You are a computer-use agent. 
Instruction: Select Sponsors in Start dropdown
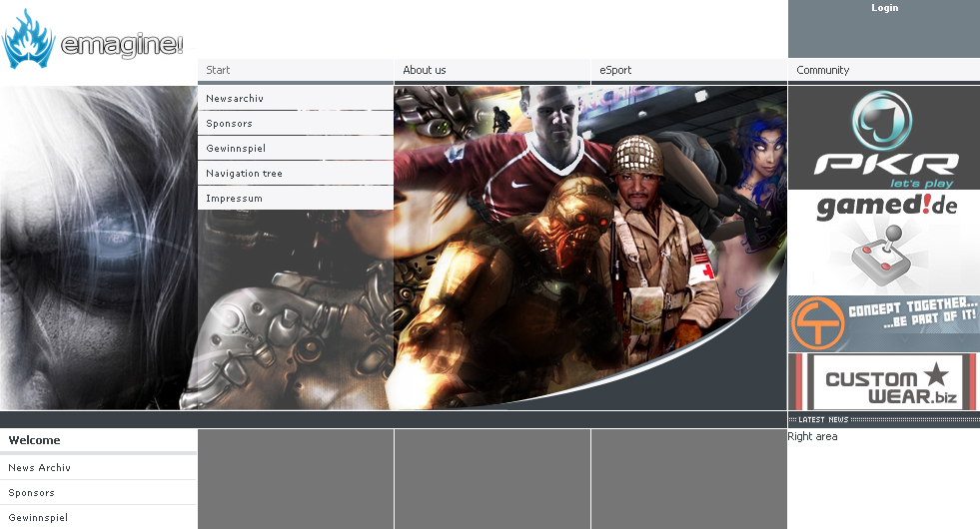coord(295,123)
